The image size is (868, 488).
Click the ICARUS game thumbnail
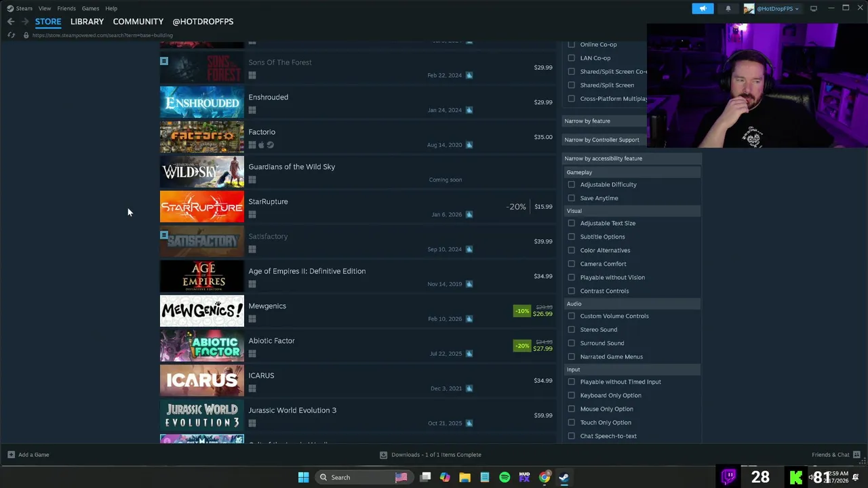tap(202, 381)
